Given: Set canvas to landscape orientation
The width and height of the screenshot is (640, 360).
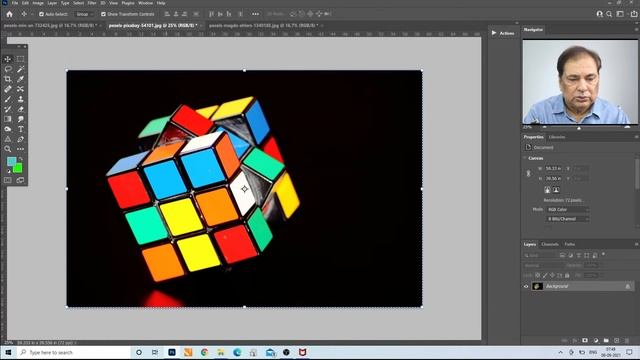Looking at the screenshot, I should click(x=556, y=190).
